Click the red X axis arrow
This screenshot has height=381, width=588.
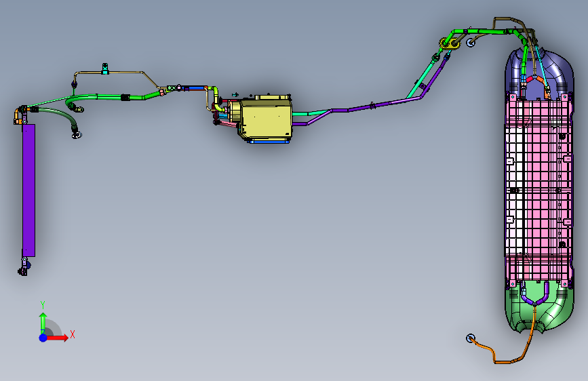tap(58, 338)
